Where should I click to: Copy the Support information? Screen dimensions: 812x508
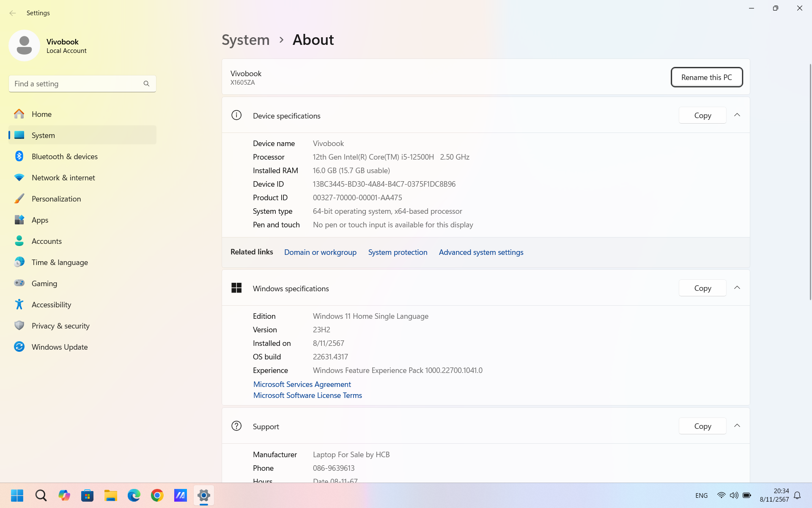tap(702, 426)
